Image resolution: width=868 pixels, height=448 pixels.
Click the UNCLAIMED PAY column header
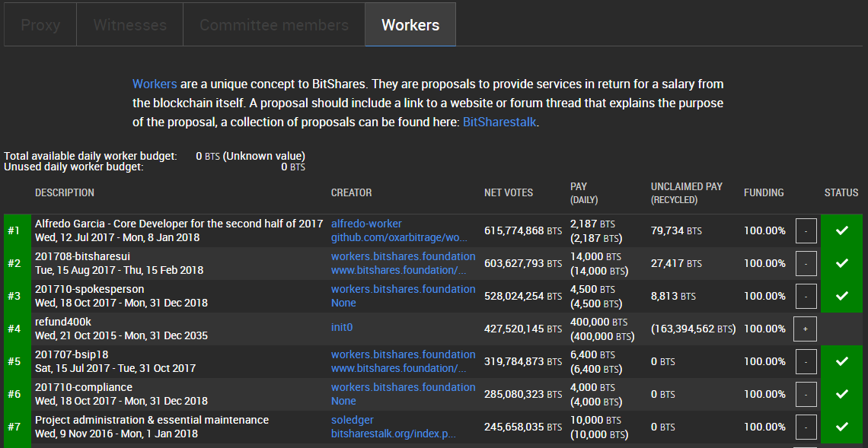pos(687,192)
